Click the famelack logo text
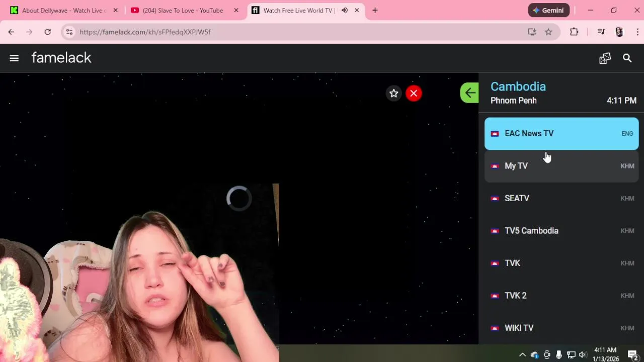 (61, 58)
